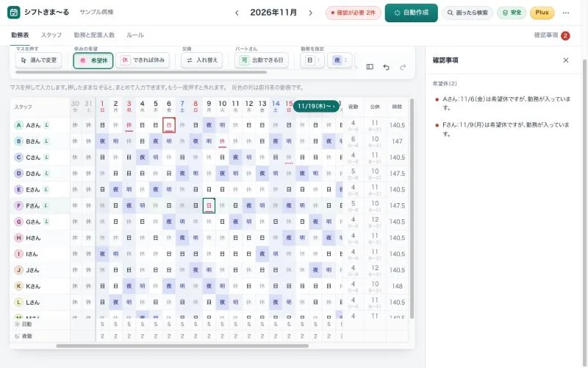Click Bさん's red 休 cell on day 10
This screenshot has height=368, width=588.
tap(223, 141)
